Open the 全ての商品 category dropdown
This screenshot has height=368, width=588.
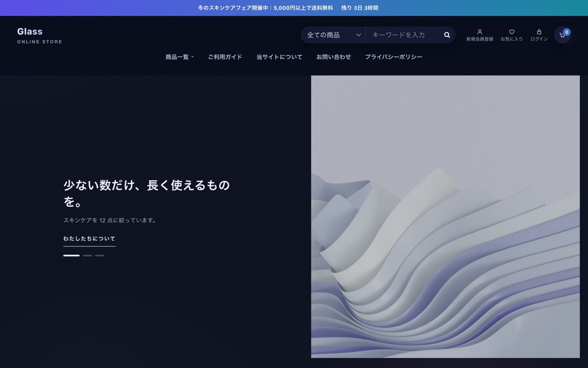(x=333, y=35)
